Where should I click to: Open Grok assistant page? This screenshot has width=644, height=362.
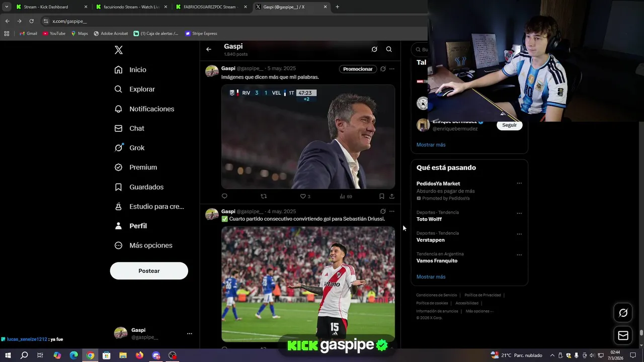click(x=129, y=148)
